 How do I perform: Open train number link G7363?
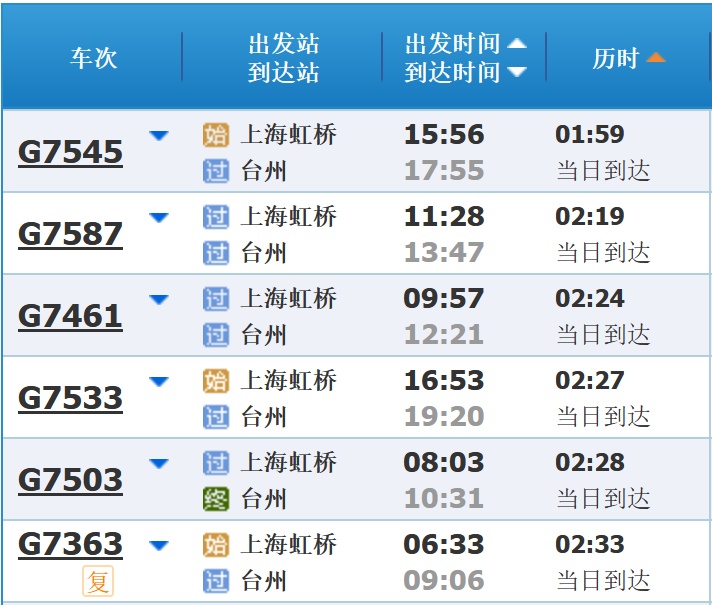pyautogui.click(x=70, y=544)
